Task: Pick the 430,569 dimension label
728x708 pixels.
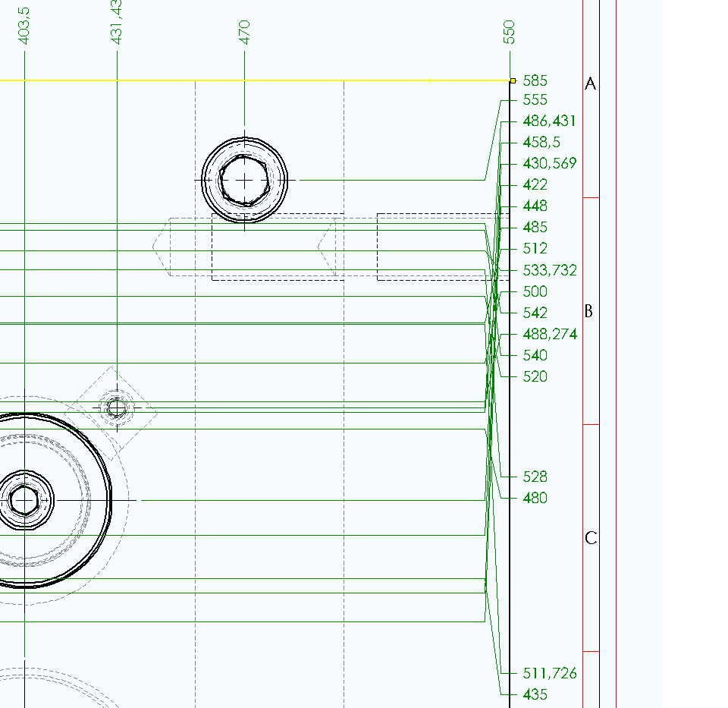Action: pyautogui.click(x=550, y=163)
